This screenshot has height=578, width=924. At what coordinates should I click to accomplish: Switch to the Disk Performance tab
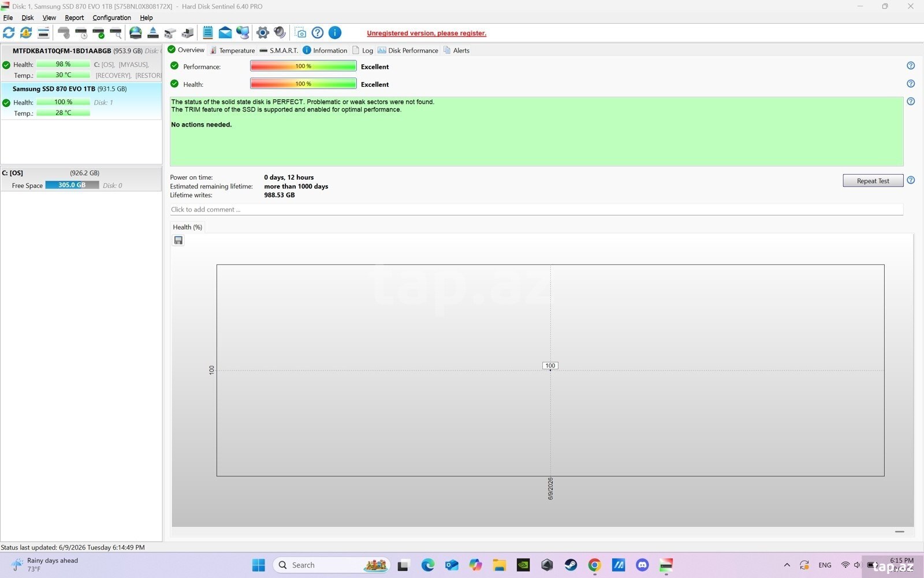[408, 51]
